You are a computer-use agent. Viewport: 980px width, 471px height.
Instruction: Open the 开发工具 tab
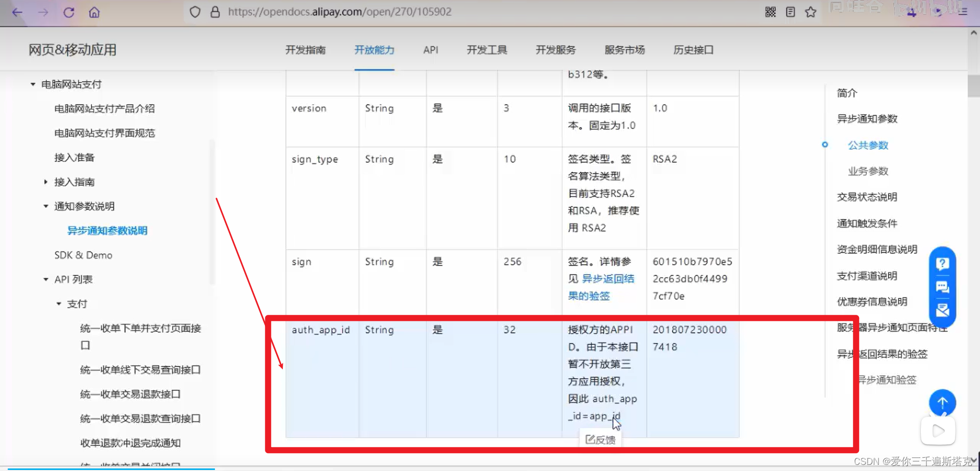[487, 50]
